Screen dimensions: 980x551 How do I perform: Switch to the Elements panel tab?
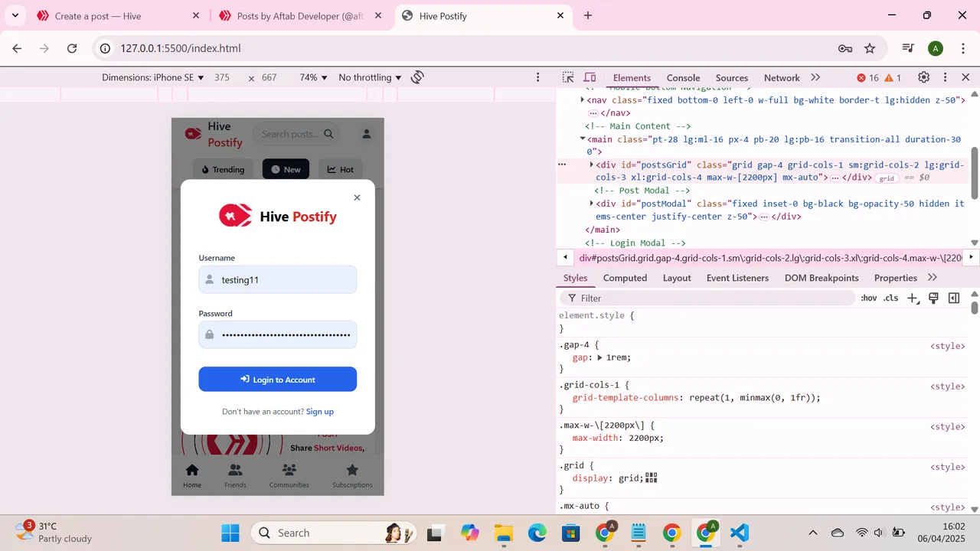click(x=632, y=77)
